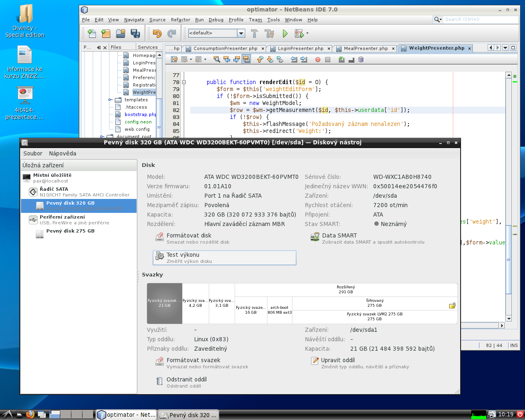This screenshot has height=420, width=525.
Task: Collapse renderEdit function fold marker
Action: 184,82
